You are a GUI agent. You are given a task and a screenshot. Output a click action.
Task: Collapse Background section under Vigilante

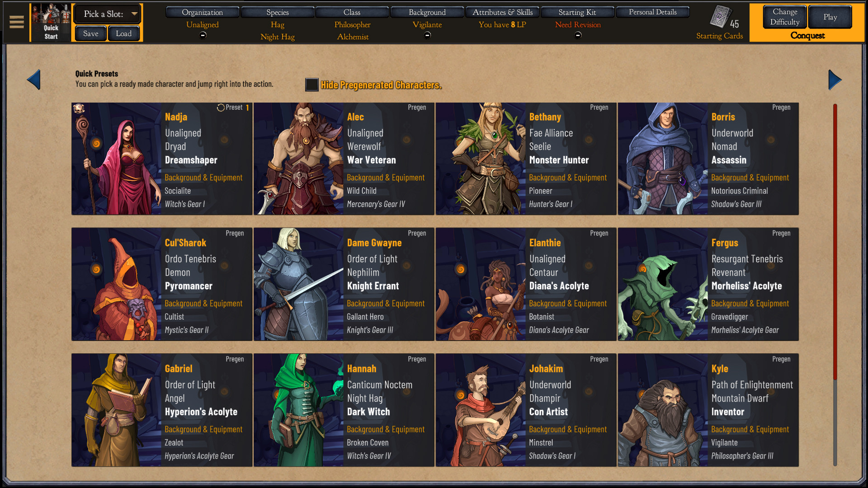(x=427, y=35)
